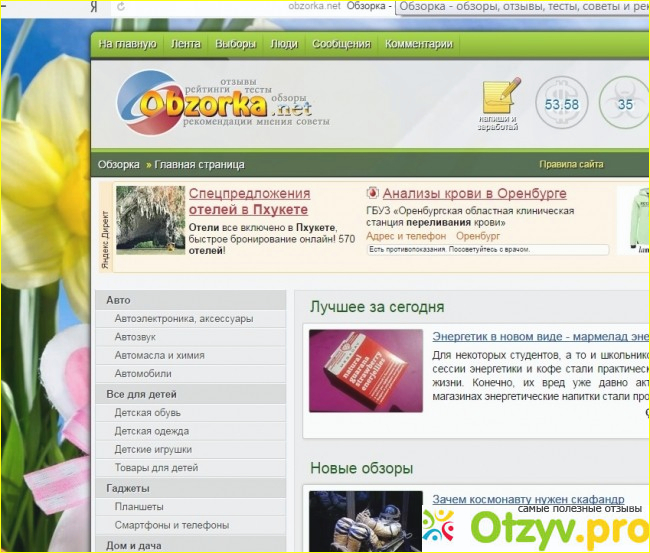This screenshot has width=650, height=553.
Task: Open the 'На главную' menu item
Action: [128, 44]
